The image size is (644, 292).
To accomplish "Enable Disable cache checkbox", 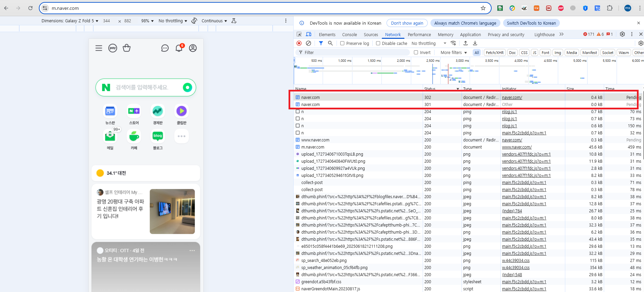I will click(x=378, y=43).
